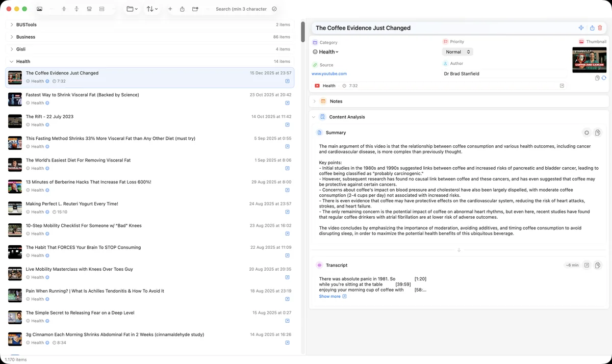Click the expand-all rows toolbar icon

(76, 9)
